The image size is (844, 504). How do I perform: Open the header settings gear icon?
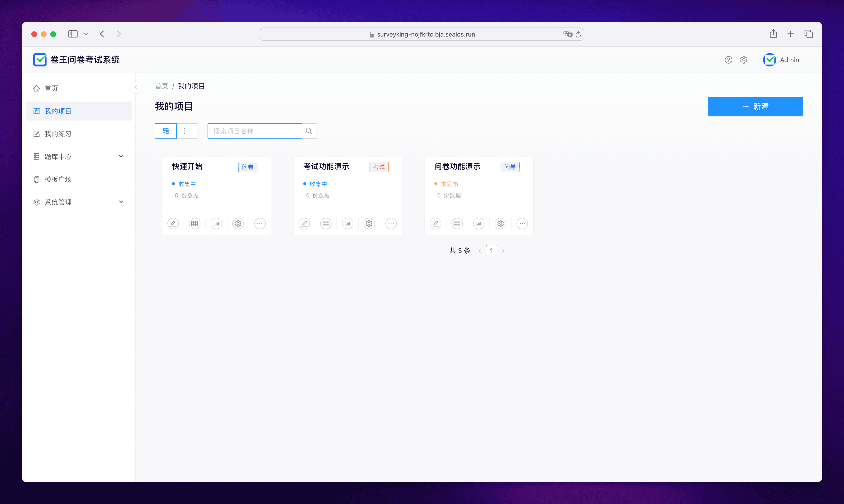[744, 60]
